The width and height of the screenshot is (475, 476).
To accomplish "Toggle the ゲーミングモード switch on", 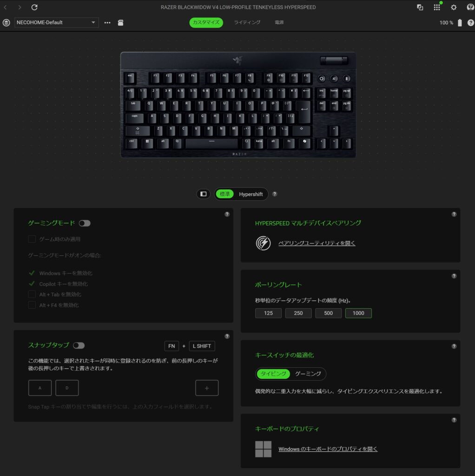I will tap(85, 224).
